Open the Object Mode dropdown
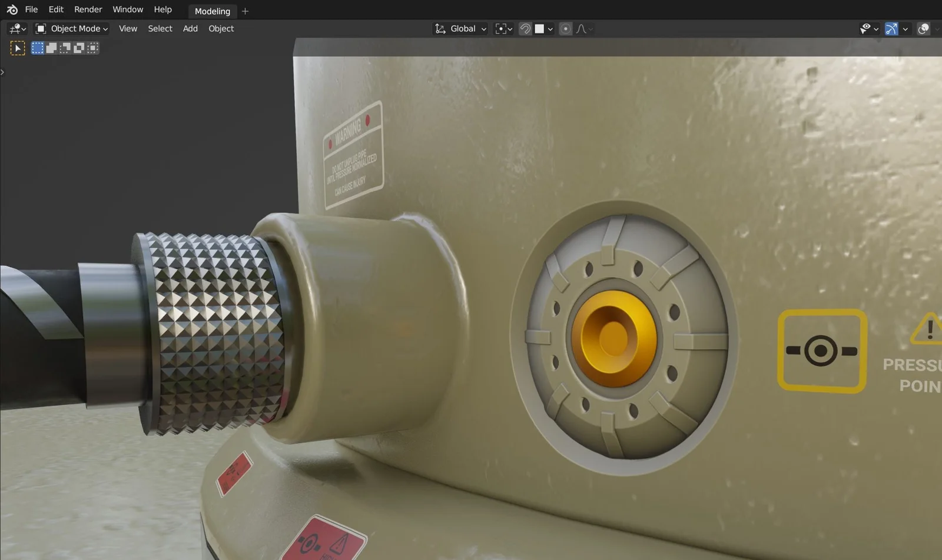This screenshot has width=942, height=560. click(x=72, y=29)
